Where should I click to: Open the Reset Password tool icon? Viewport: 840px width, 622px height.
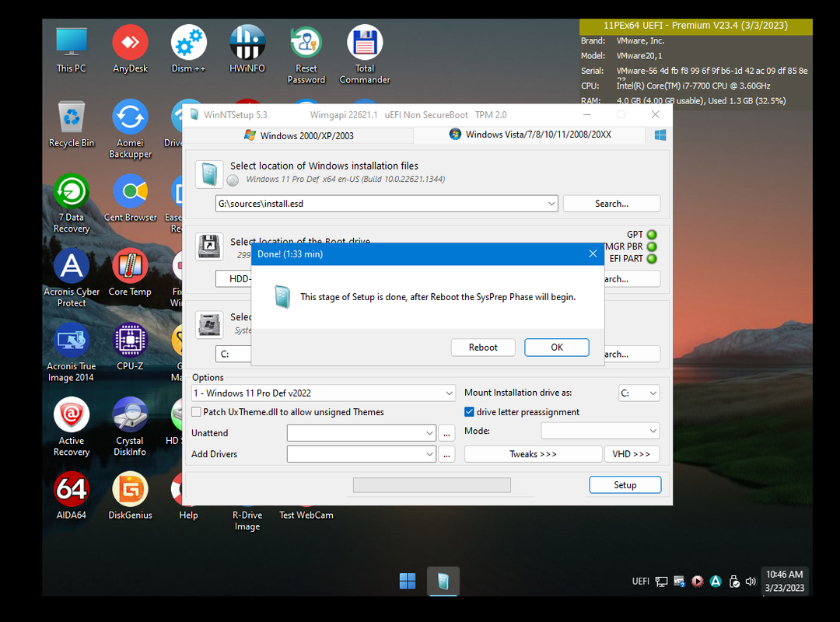click(x=306, y=55)
